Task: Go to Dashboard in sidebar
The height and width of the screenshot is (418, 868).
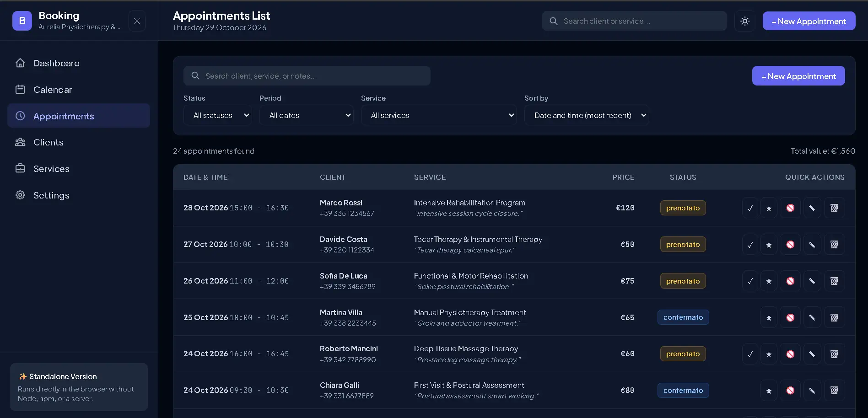Action: 79,63
